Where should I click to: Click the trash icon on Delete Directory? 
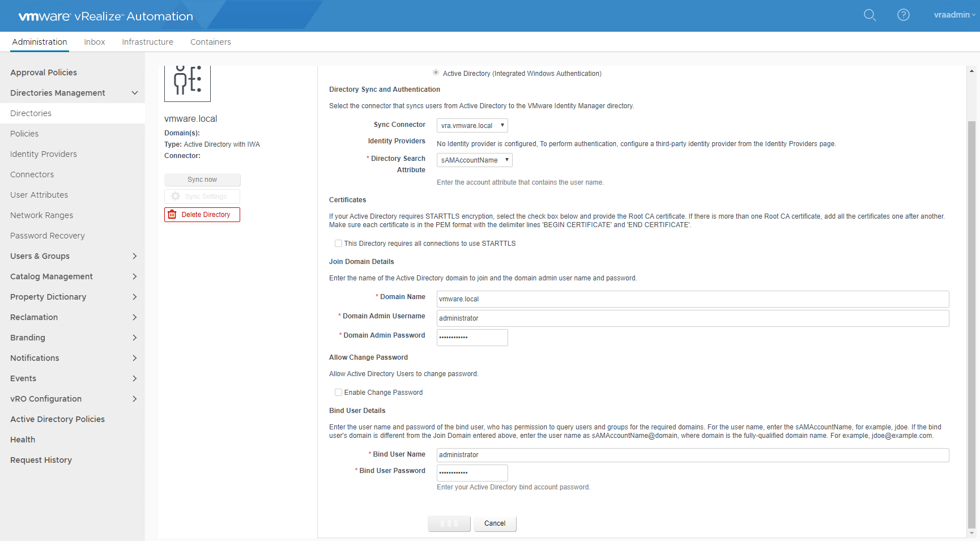tap(172, 215)
